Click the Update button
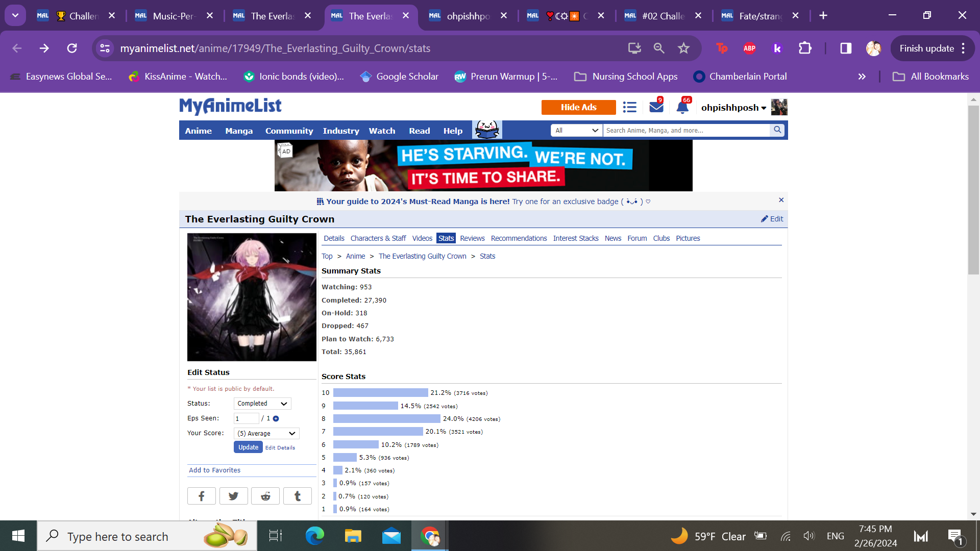Screen dimensions: 980x551 (x=248, y=447)
